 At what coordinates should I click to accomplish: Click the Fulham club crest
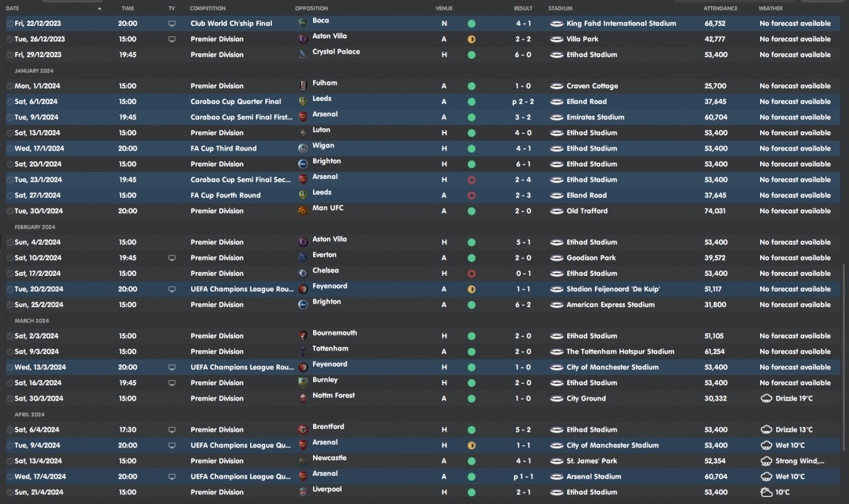[x=303, y=86]
